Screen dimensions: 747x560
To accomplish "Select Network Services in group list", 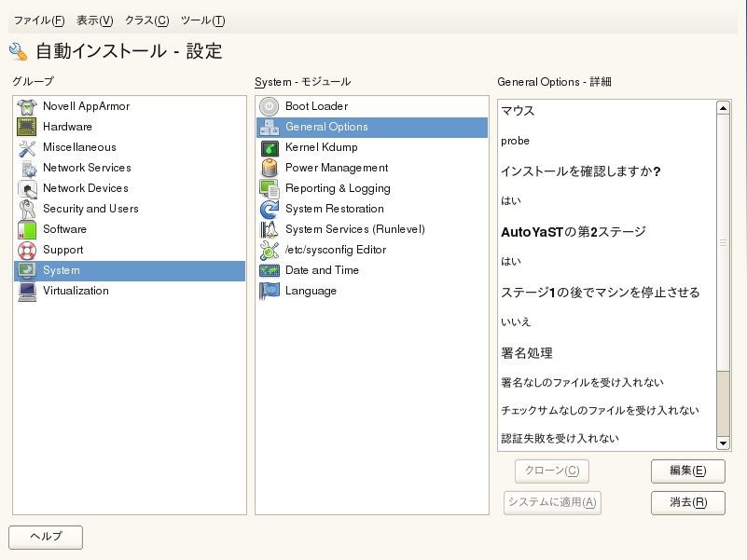I will 87,168.
